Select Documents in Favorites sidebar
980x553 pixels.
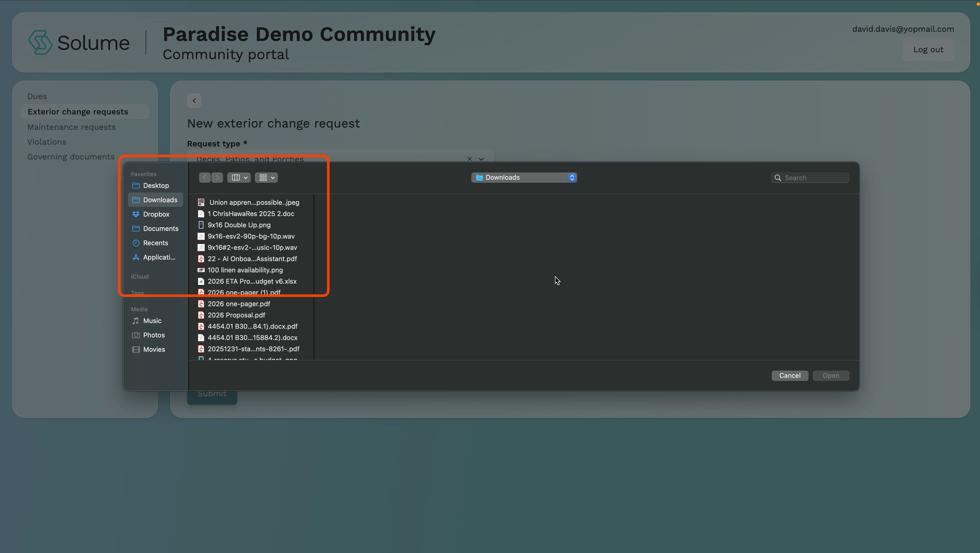point(156,228)
